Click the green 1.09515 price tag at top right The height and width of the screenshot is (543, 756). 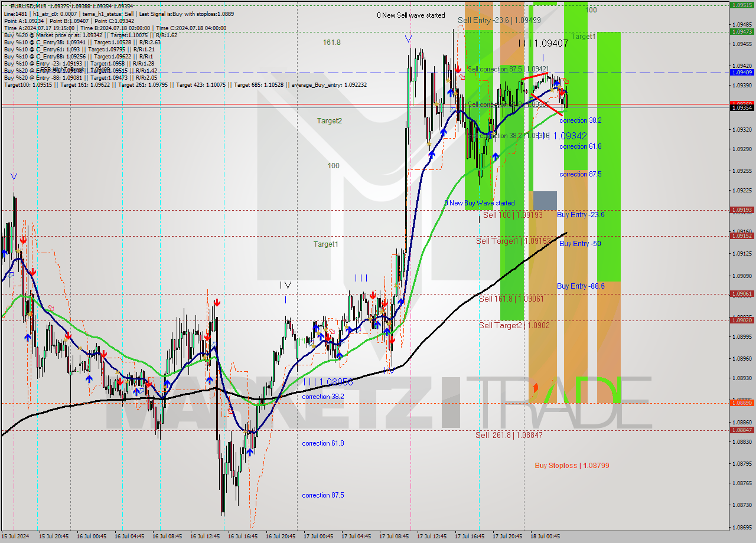coord(741,5)
